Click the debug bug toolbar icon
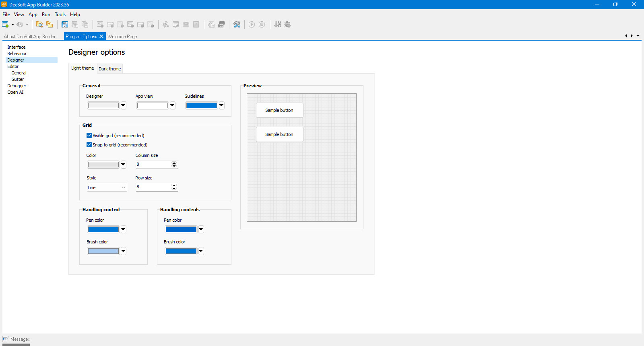This screenshot has width=644, height=346. (287, 25)
